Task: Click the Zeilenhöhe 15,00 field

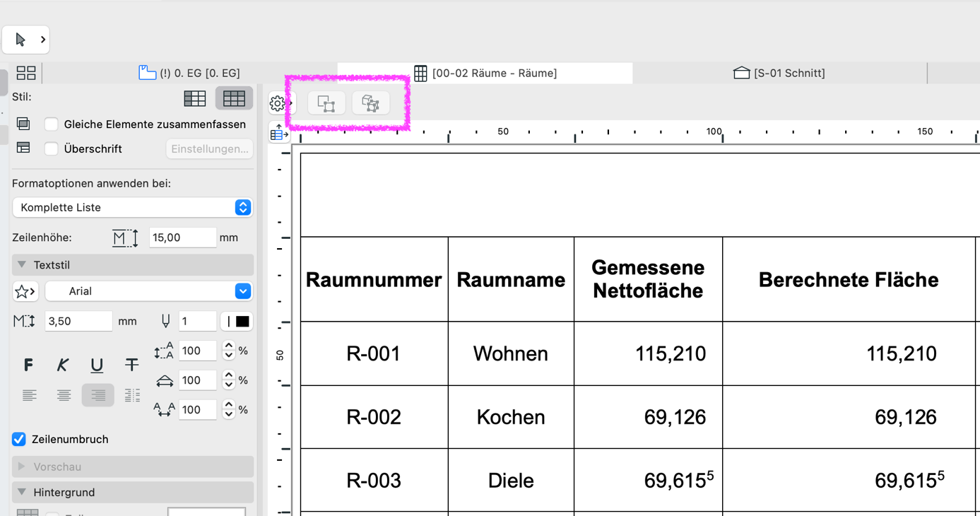Action: [x=182, y=238]
